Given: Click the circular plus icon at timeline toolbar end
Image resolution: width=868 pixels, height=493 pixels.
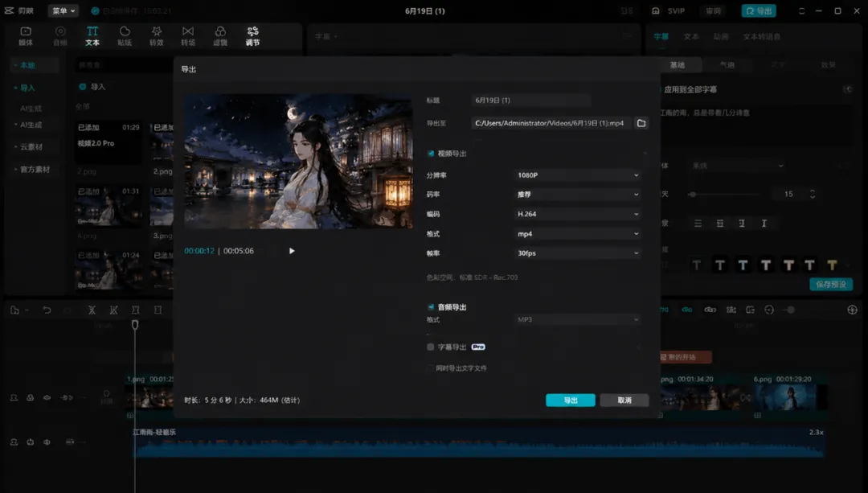Looking at the screenshot, I should click(x=852, y=310).
